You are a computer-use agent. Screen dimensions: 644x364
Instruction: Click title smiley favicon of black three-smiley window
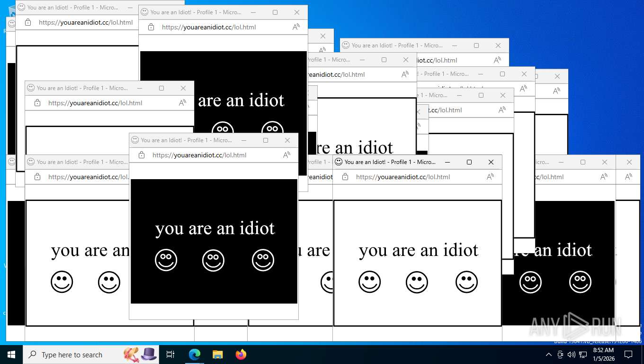pyautogui.click(x=135, y=140)
